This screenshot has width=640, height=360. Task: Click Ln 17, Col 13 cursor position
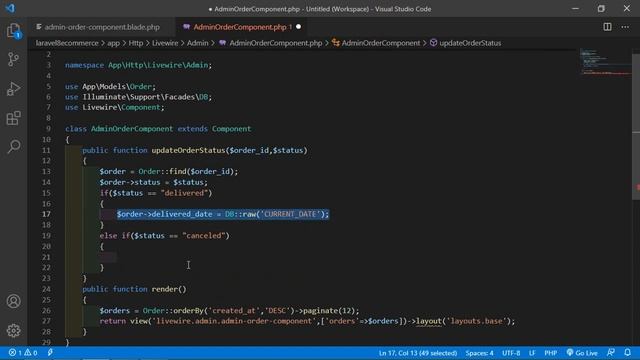coord(418,353)
